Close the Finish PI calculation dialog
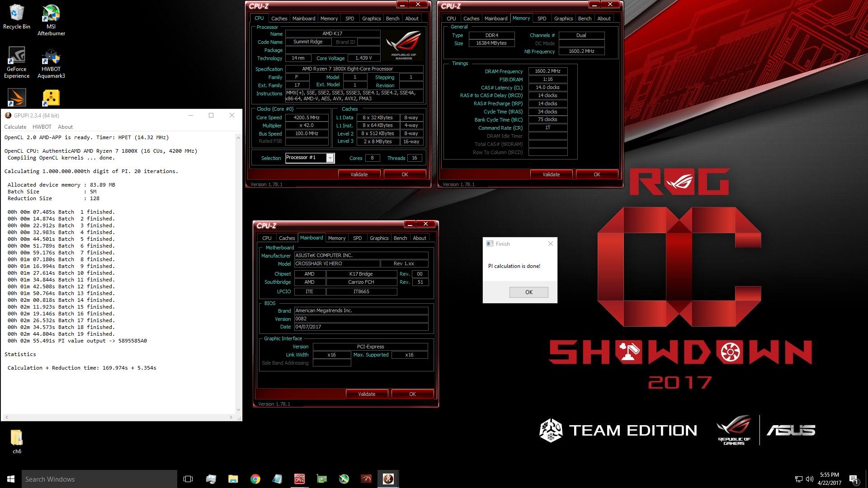868x488 pixels. pyautogui.click(x=550, y=244)
